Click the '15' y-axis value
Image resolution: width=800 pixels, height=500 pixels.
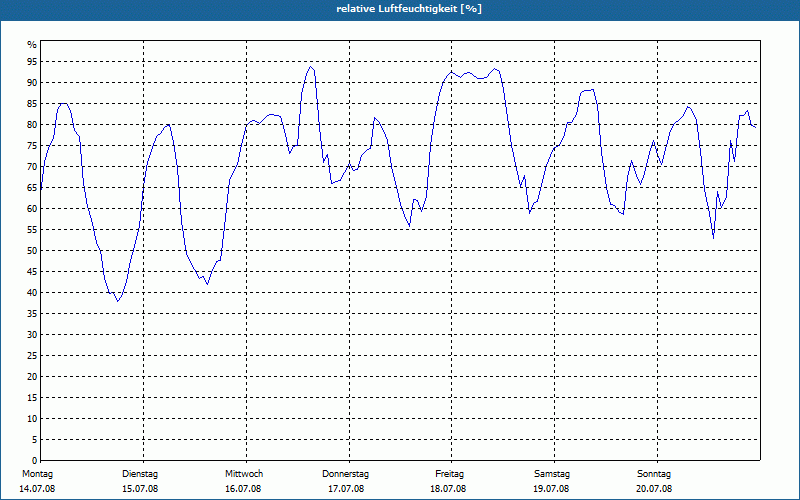click(x=32, y=397)
